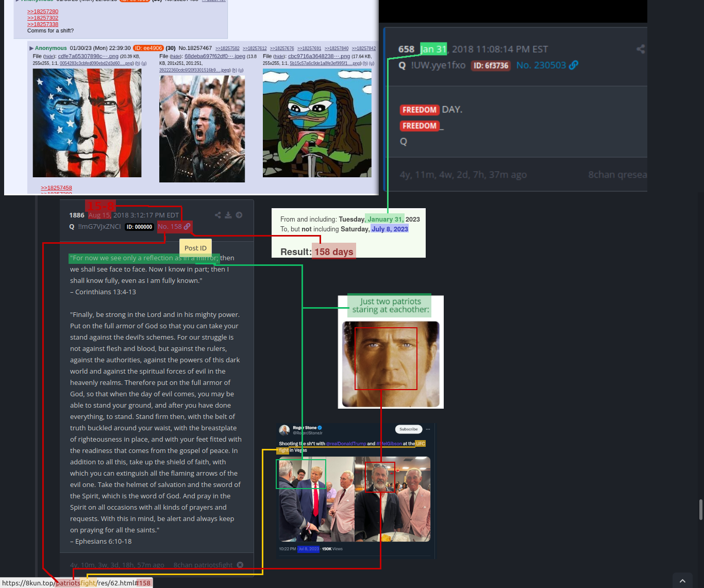Open backlink >>18257840
The width and height of the screenshot is (704, 588).
coord(337,48)
